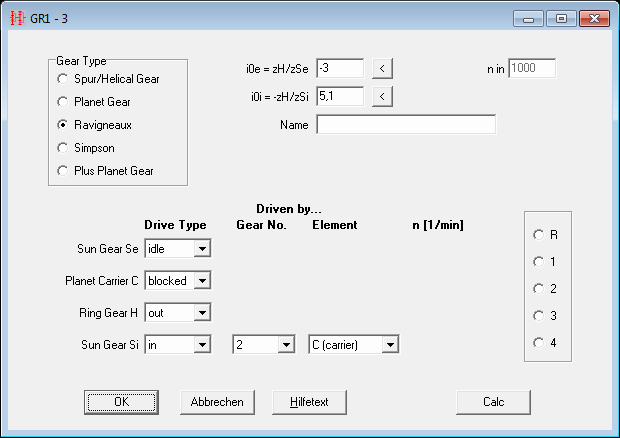
Task: Click the arrow button next to i0i field
Action: tap(383, 97)
